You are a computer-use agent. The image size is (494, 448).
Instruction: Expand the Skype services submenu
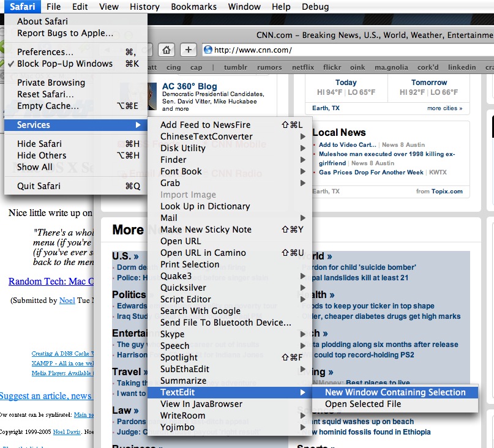coord(230,334)
